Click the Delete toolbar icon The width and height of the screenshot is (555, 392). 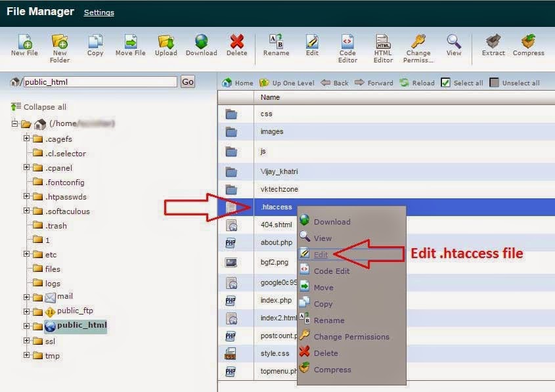tap(237, 41)
